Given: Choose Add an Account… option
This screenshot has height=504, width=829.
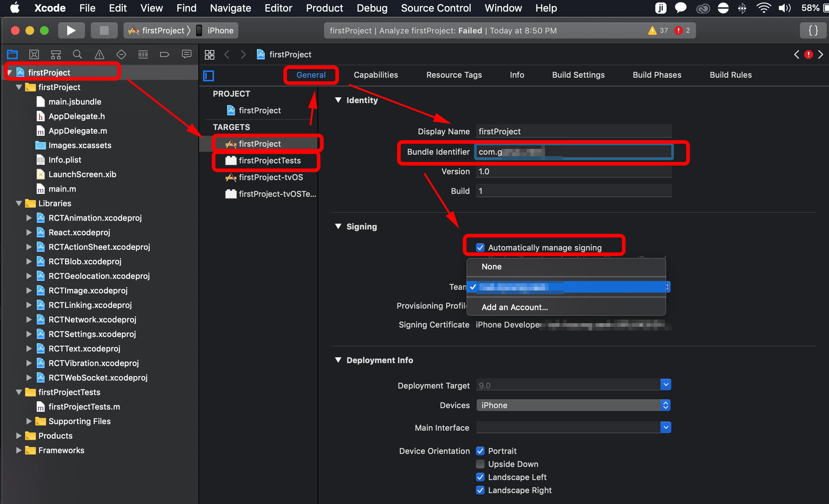Looking at the screenshot, I should 514,307.
